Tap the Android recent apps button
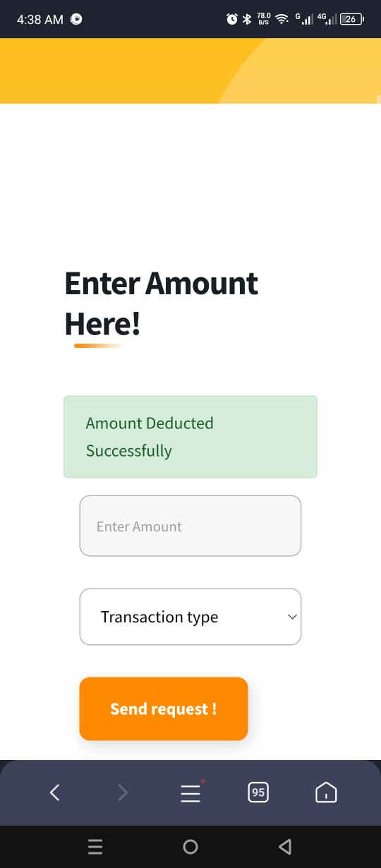Viewport: 381px width, 868px height. (95, 846)
